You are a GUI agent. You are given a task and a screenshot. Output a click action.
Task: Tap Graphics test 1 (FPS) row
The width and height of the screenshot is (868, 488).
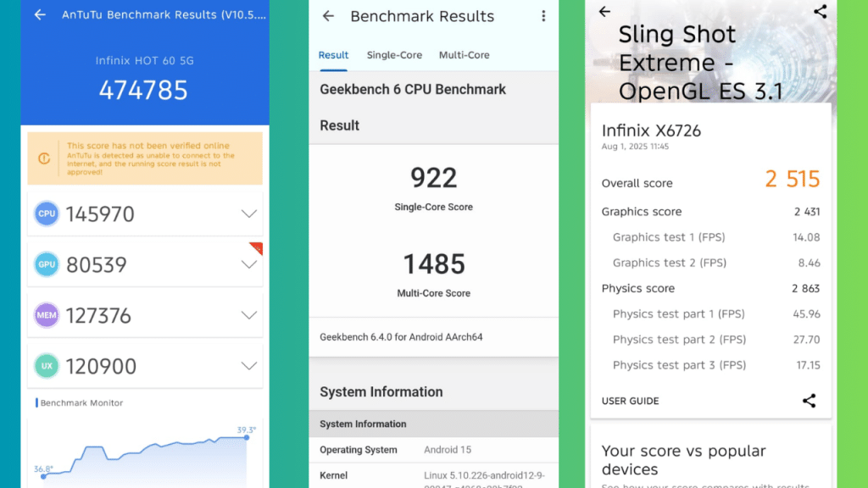pyautogui.click(x=716, y=237)
